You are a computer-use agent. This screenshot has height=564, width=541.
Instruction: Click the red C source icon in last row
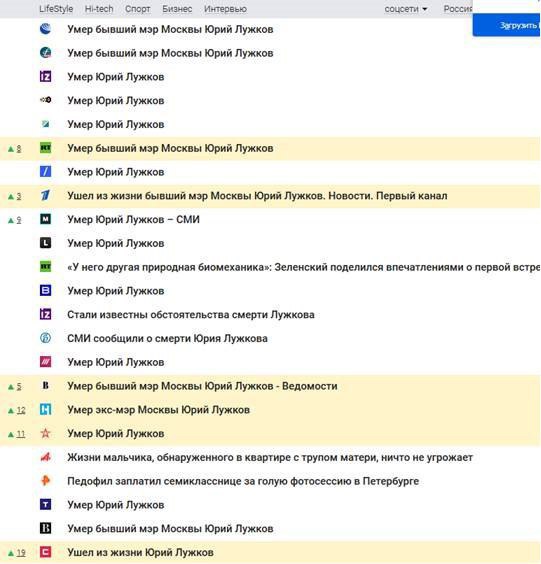click(x=45, y=552)
